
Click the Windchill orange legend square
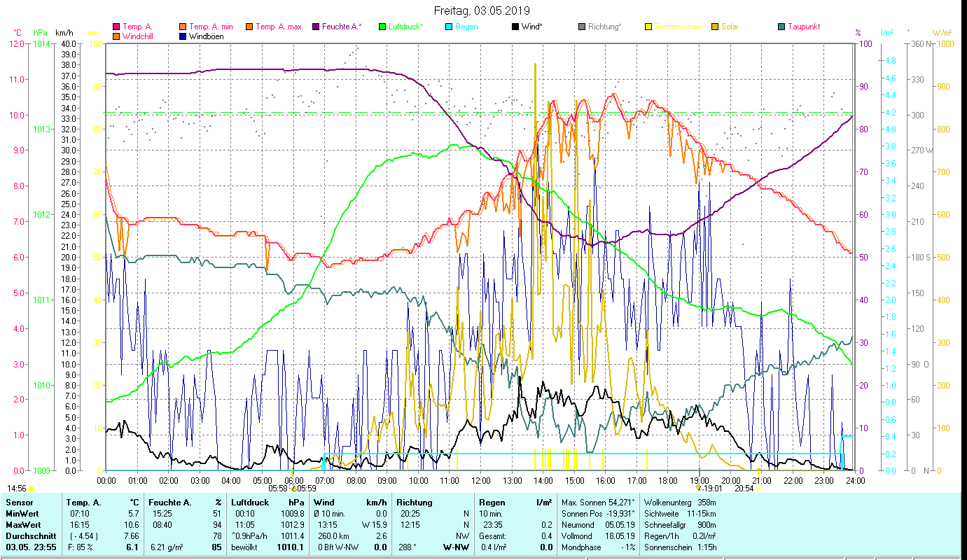pos(116,36)
